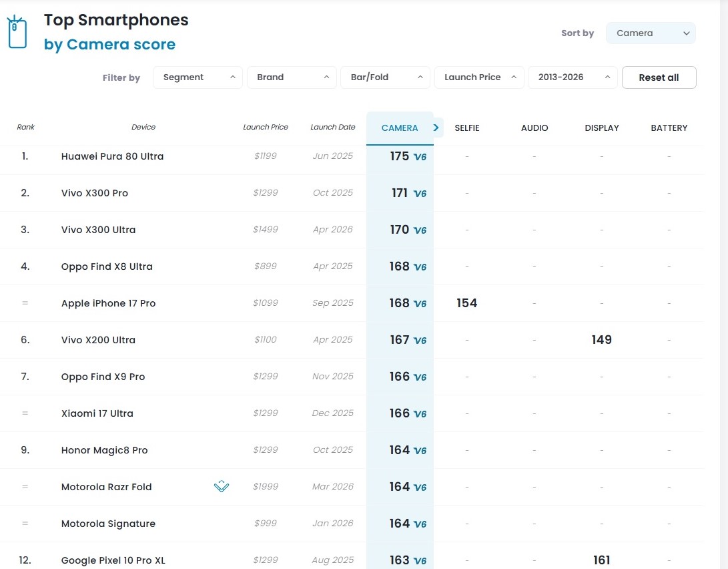Click the Rank column header
The height and width of the screenshot is (569, 728).
(25, 127)
